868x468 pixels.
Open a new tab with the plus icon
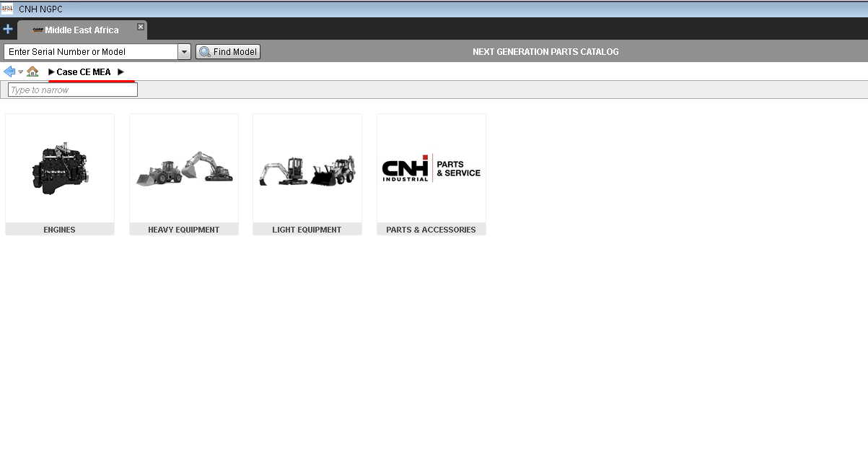8,30
